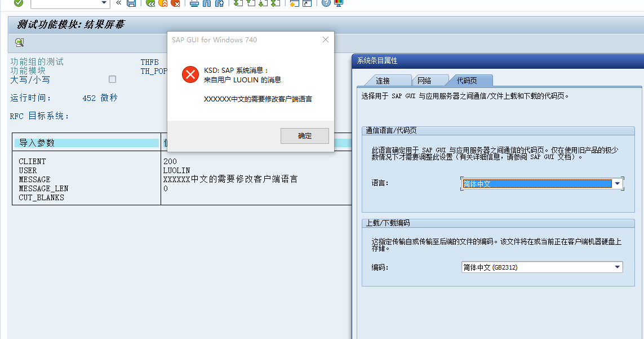Switch to the 网络 tab

coord(424,81)
